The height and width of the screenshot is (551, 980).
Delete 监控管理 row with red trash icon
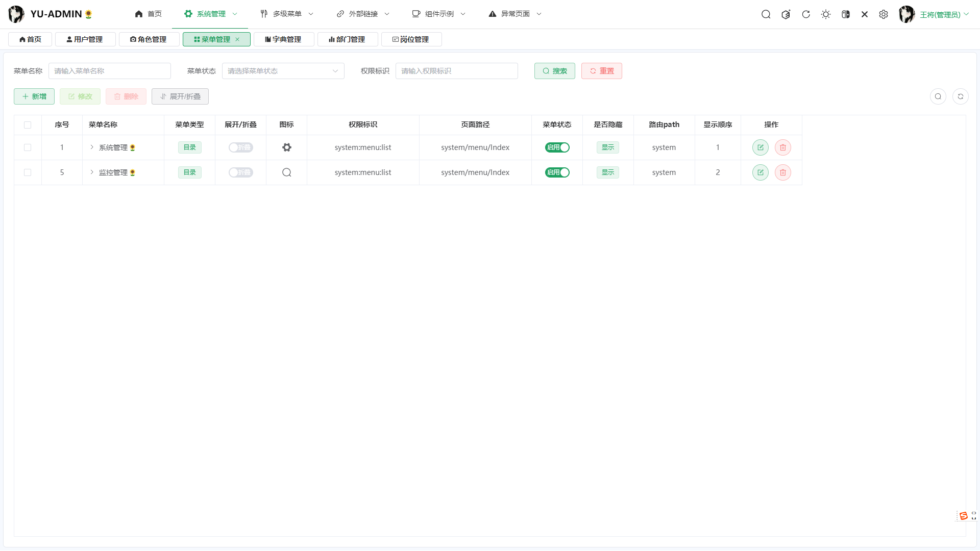[782, 172]
